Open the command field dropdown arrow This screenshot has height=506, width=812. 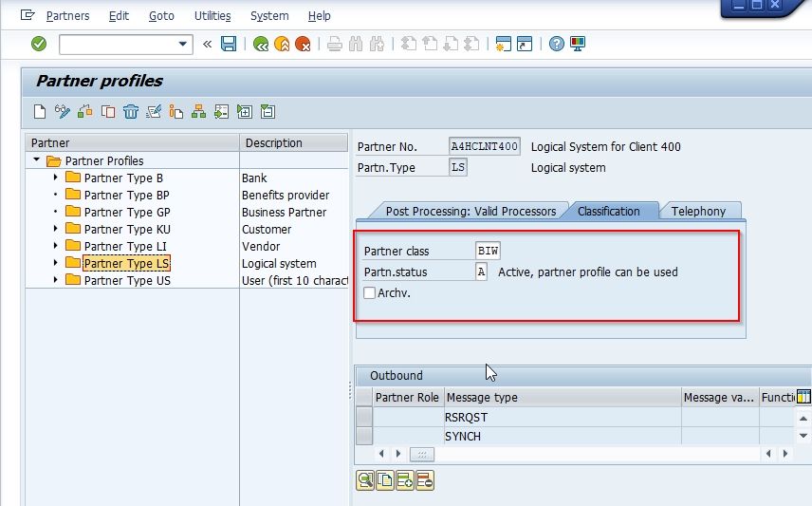click(182, 44)
